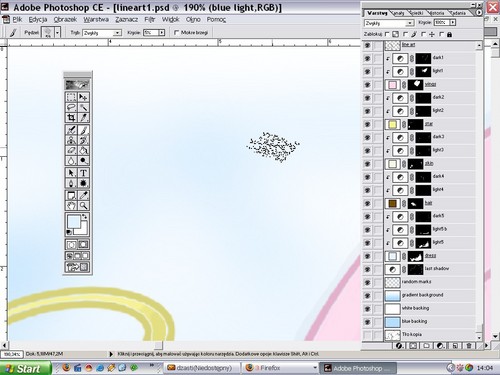
Task: Open the layer blend mode dropdown
Action: [x=389, y=23]
